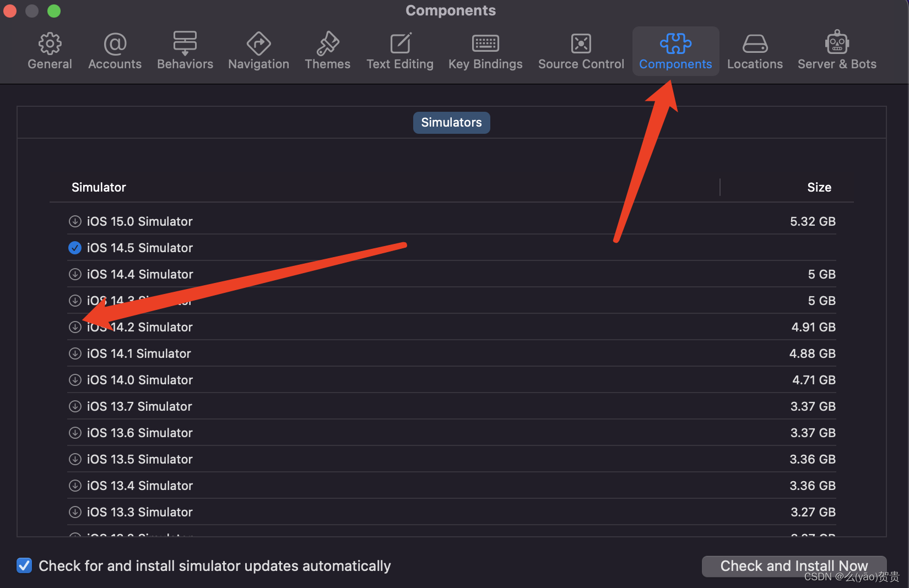This screenshot has width=909, height=588.
Task: Click the Components puzzle piece icon
Action: pos(675,43)
